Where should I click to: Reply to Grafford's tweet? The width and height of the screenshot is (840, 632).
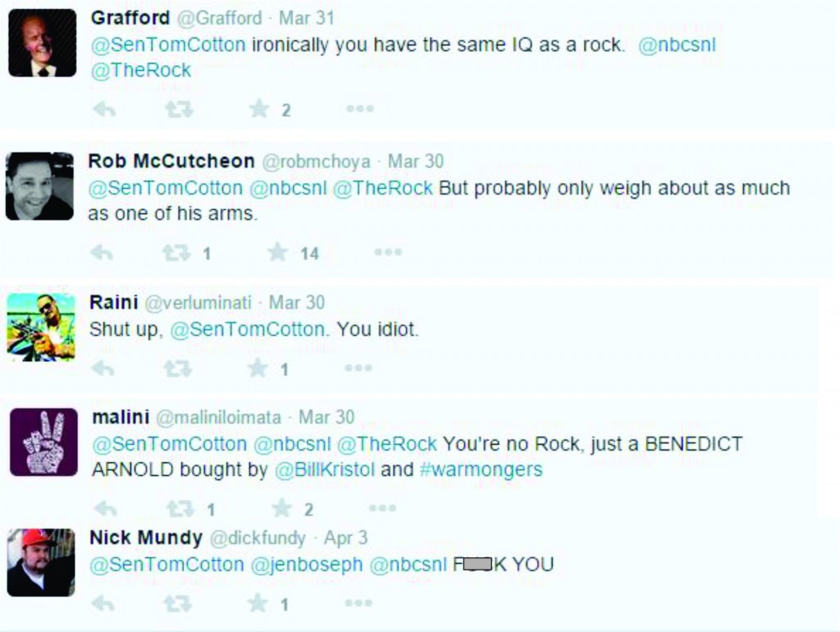[103, 109]
